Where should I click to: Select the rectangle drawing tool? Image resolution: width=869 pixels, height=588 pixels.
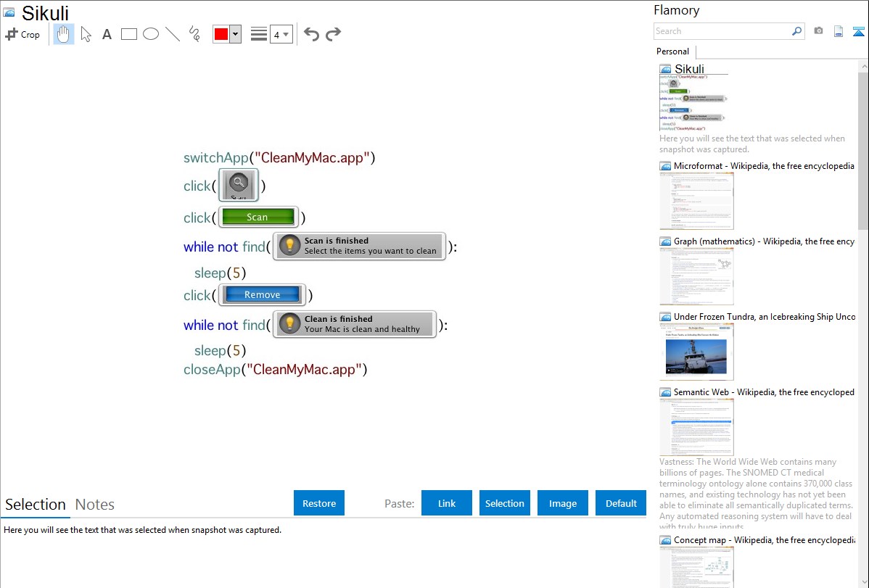pyautogui.click(x=128, y=34)
